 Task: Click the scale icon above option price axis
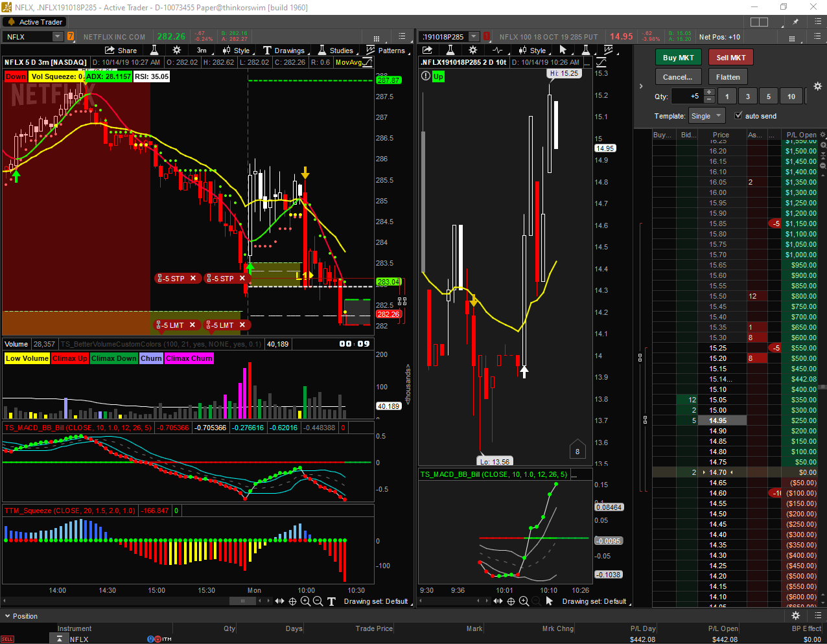[x=601, y=62]
